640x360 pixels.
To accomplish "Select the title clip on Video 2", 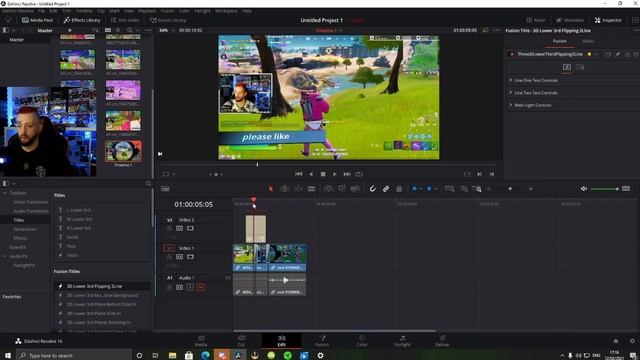I will coord(256,229).
